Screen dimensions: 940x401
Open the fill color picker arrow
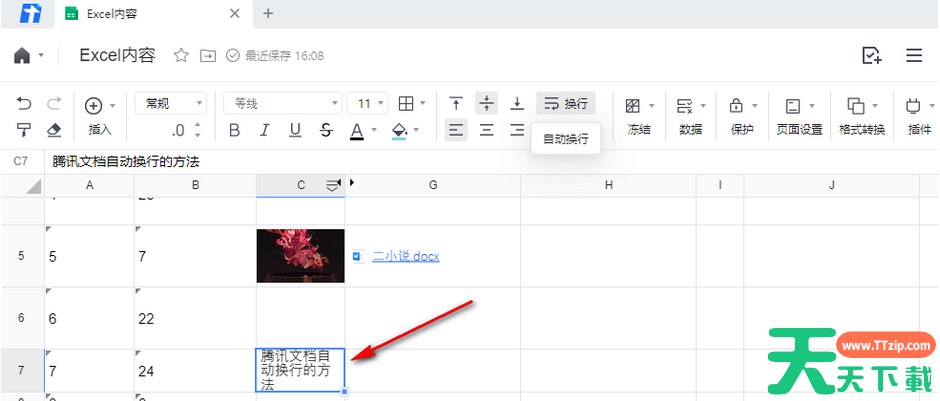(x=416, y=129)
